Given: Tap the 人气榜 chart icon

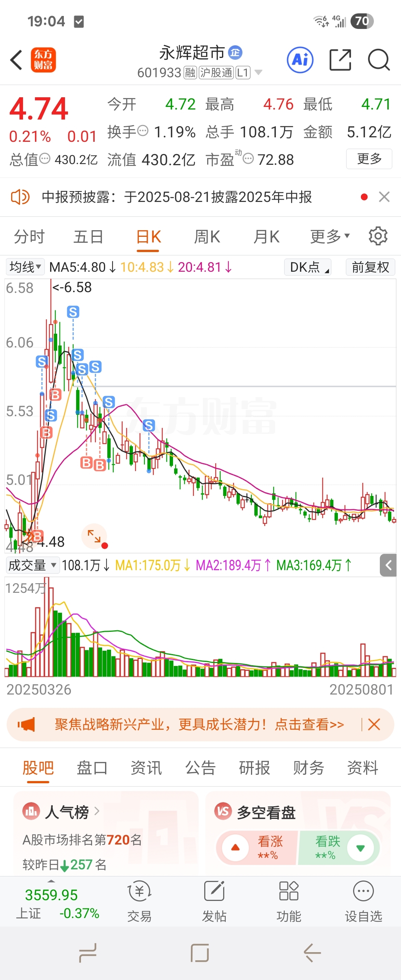Looking at the screenshot, I should [31, 811].
